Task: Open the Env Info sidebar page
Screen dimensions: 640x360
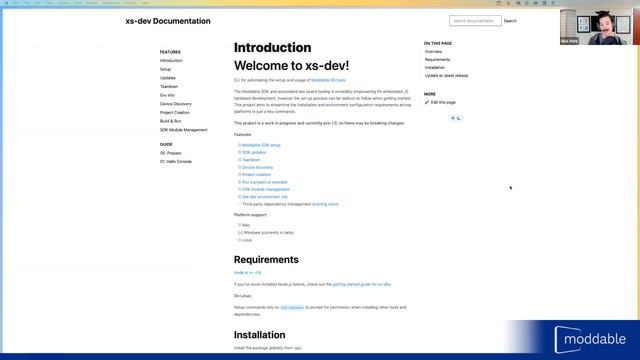Action: tap(167, 95)
